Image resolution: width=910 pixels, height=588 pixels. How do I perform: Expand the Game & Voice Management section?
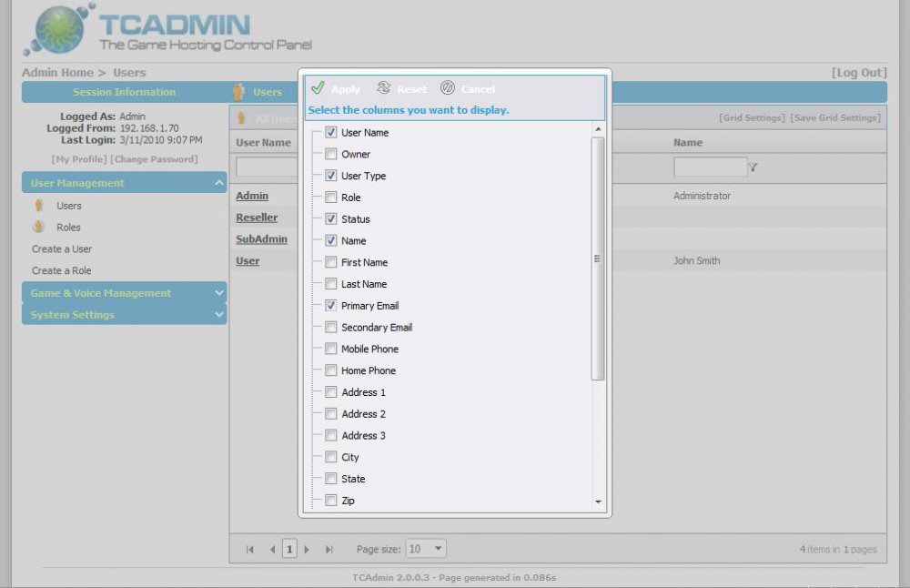218,293
